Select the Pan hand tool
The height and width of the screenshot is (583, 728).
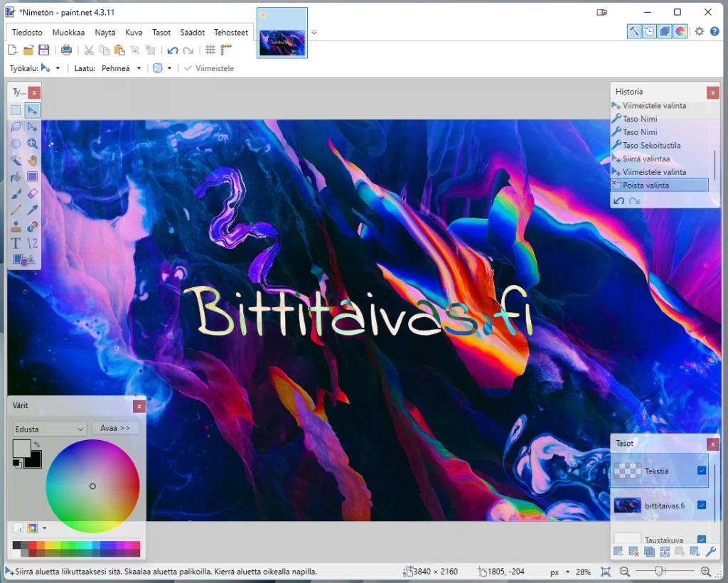tap(33, 160)
